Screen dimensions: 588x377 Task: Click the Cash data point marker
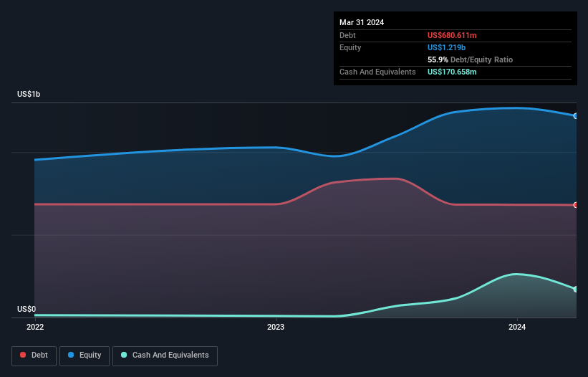576,290
